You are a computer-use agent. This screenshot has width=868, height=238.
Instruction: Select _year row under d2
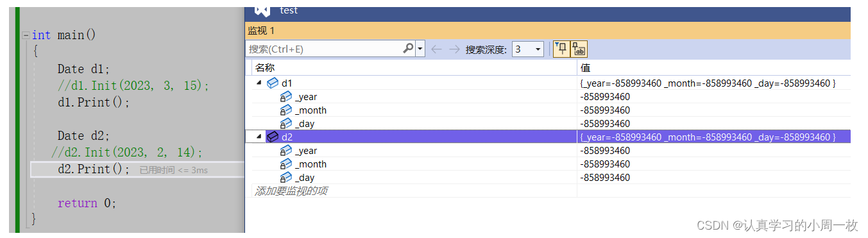pyautogui.click(x=306, y=151)
